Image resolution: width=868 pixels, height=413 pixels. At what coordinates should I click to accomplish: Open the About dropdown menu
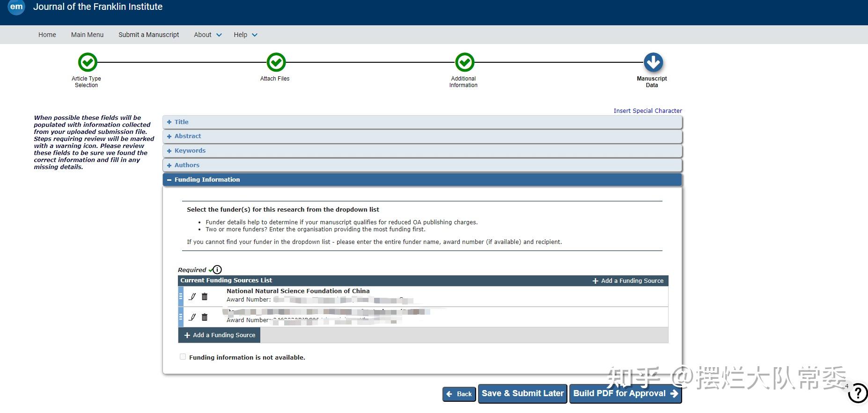click(208, 35)
